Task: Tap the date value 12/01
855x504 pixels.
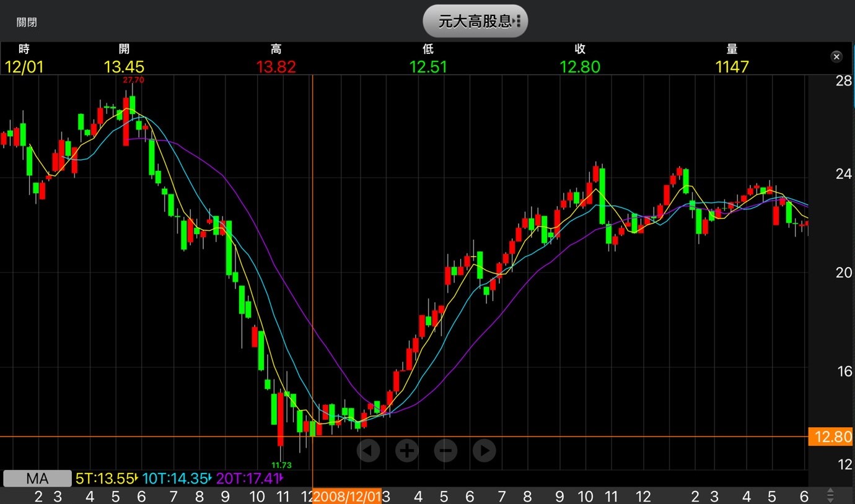Action: pyautogui.click(x=24, y=67)
